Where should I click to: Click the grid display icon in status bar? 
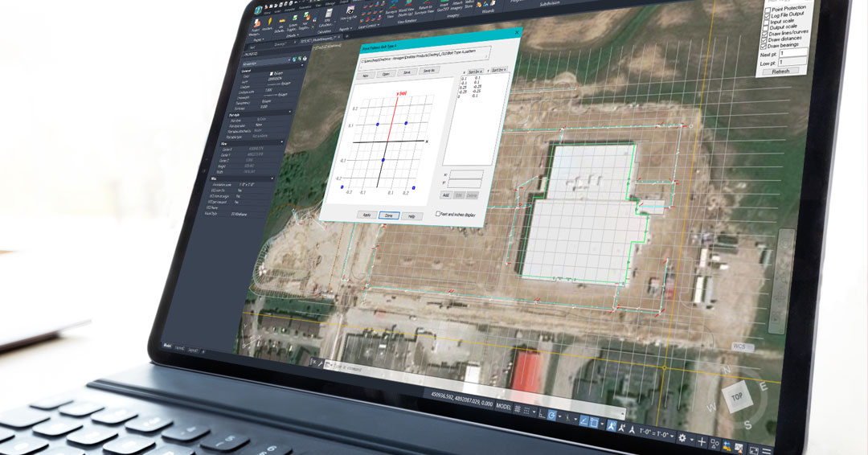pos(517,408)
